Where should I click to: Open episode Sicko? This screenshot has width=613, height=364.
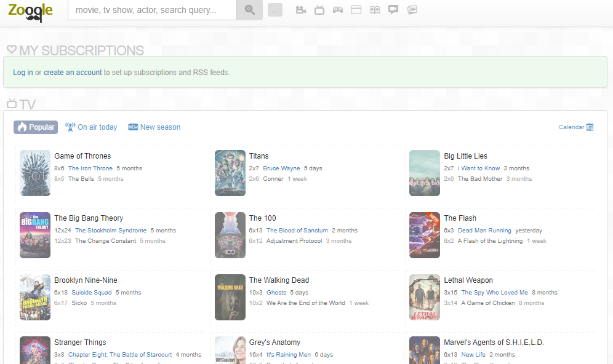[79, 303]
